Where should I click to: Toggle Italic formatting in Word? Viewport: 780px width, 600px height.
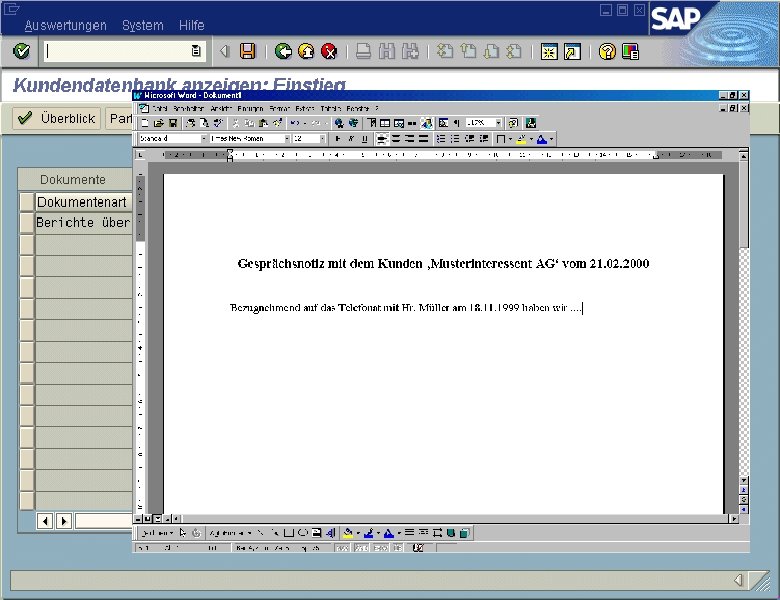(351, 139)
